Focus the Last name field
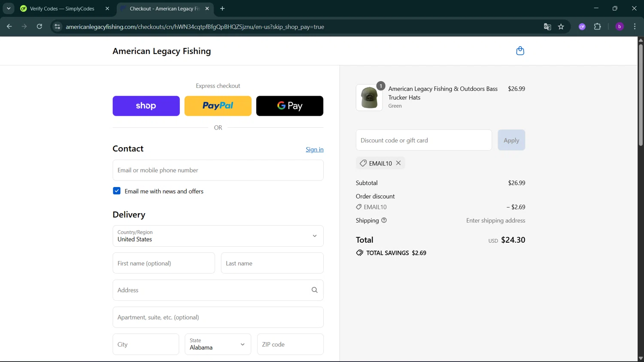The image size is (644, 362). pyautogui.click(x=272, y=263)
